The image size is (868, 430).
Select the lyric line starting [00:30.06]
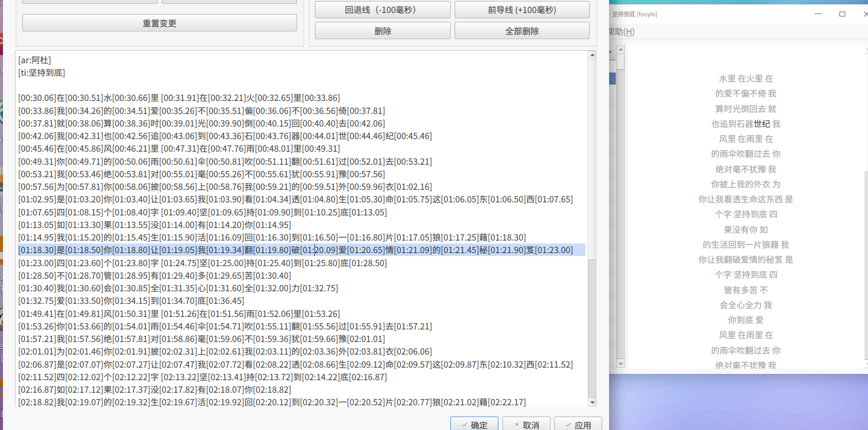[x=179, y=98]
